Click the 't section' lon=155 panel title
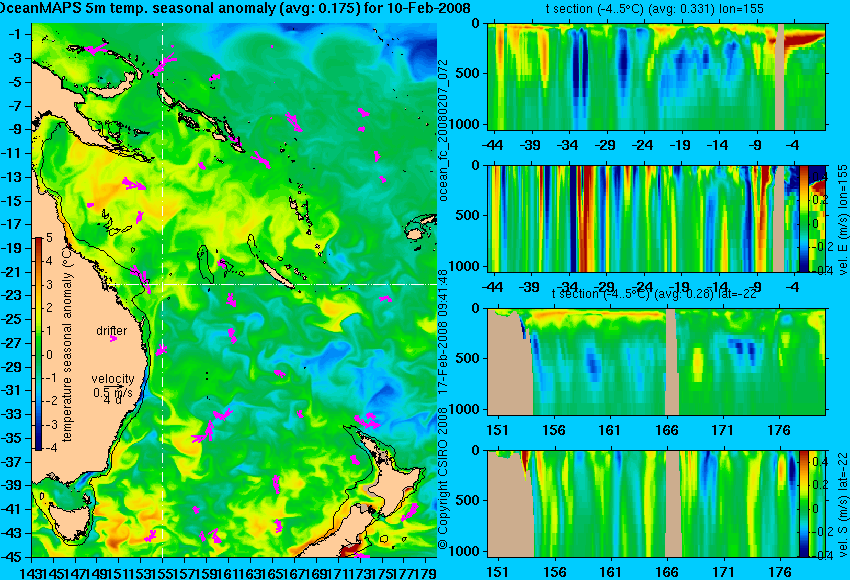 tap(654, 9)
